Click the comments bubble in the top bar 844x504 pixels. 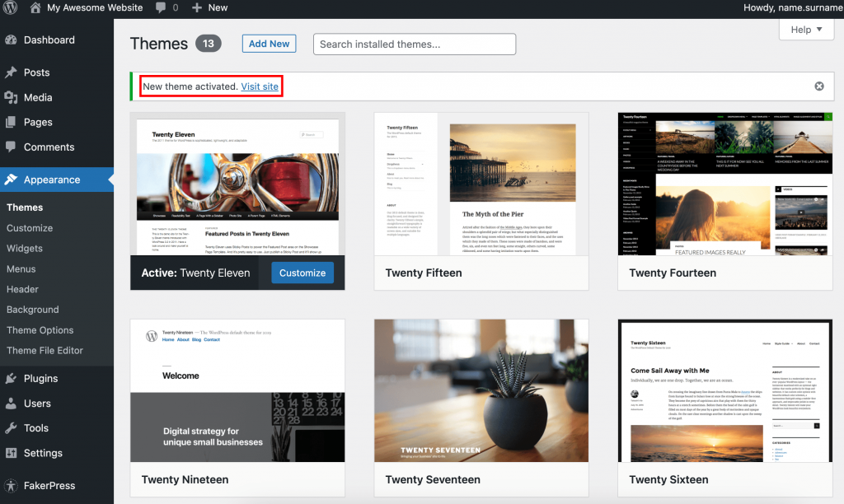tap(159, 7)
